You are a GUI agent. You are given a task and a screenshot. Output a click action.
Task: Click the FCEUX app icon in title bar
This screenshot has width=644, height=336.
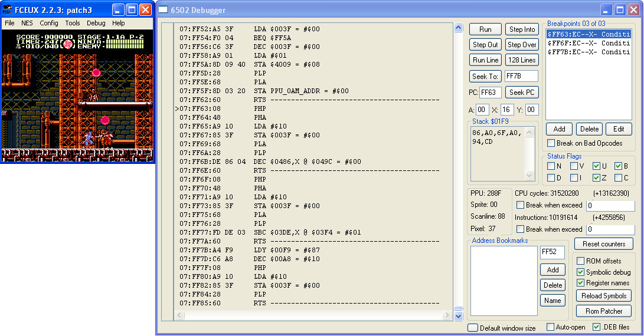8,10
